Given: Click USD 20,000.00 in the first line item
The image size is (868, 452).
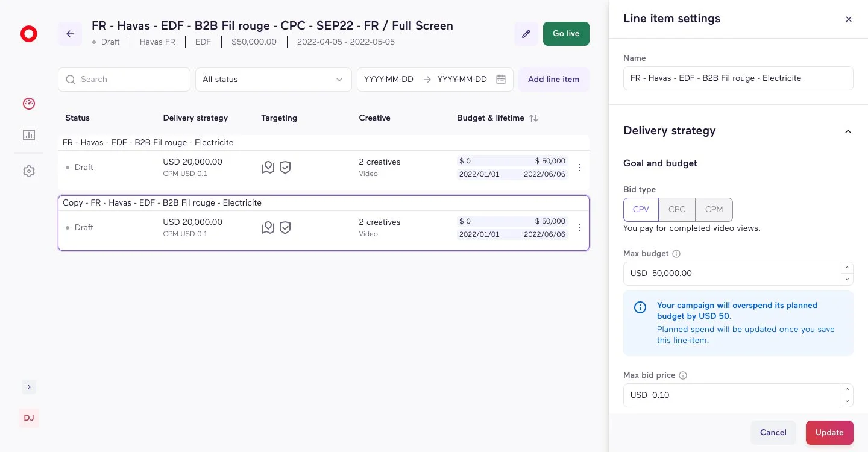Looking at the screenshot, I should [193, 162].
